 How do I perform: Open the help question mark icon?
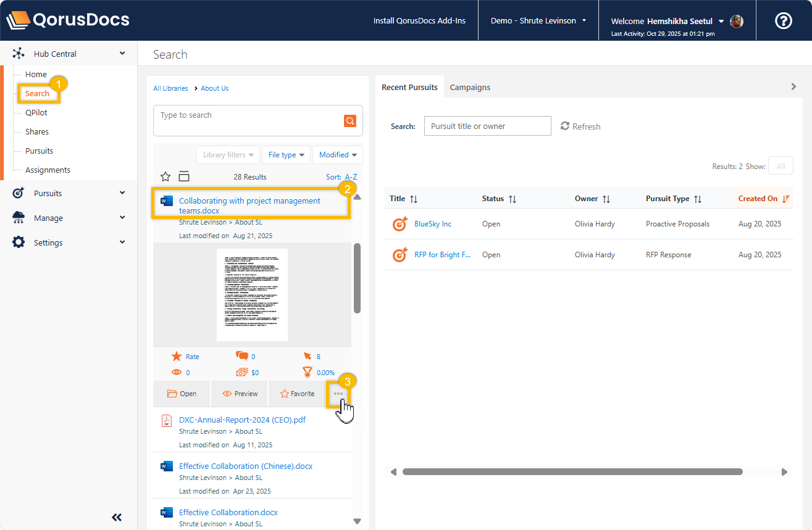783,20
